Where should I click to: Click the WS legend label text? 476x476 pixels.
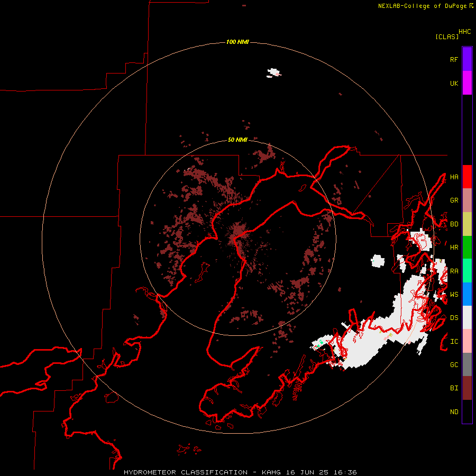[454, 295]
